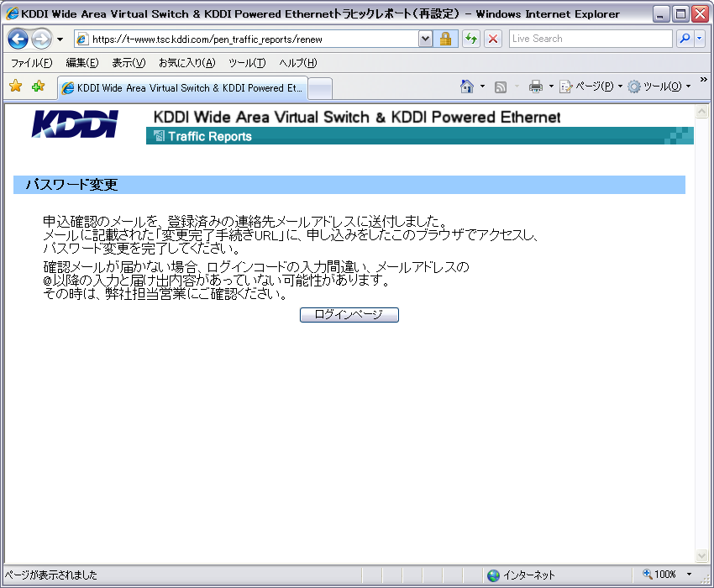Minimize the Internet Explorer window
714x588 pixels.
(x=659, y=14)
